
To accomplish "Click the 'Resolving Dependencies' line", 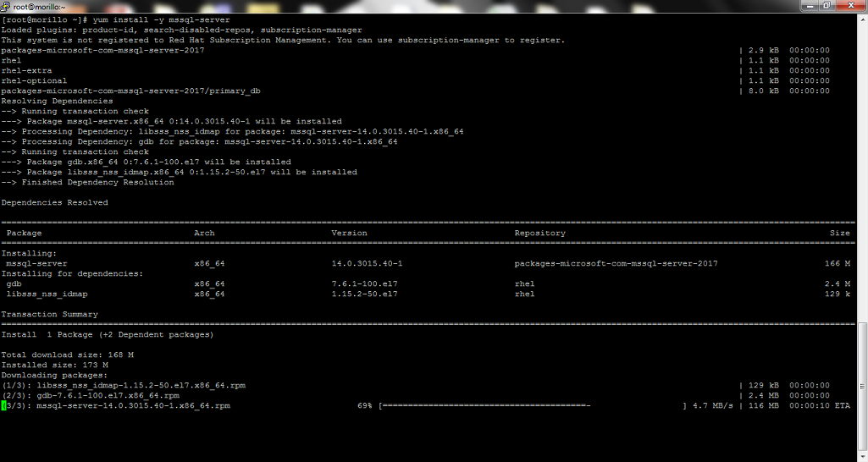I will coord(57,102).
